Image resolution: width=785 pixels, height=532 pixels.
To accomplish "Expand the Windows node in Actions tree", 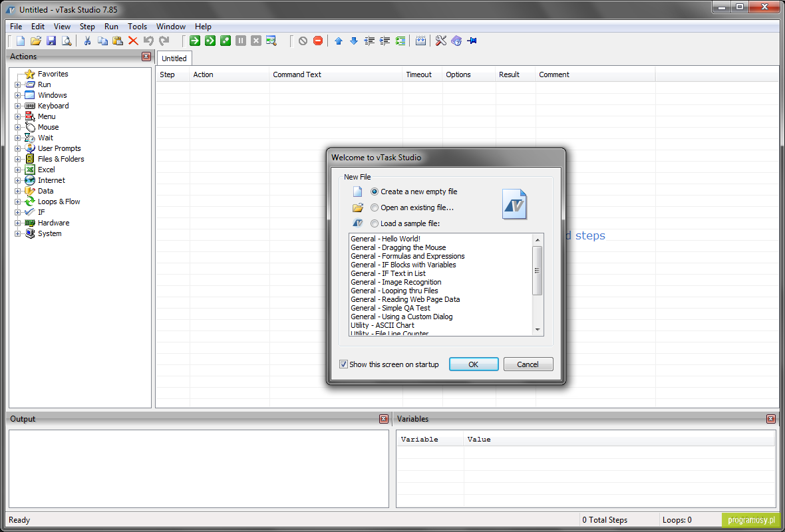I will click(17, 96).
